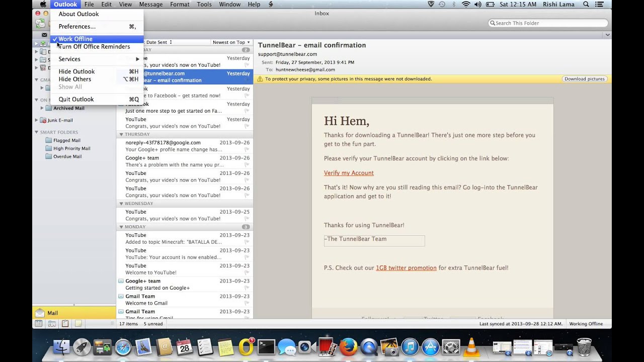Click Rishi Lama user name in menu bar
The width and height of the screenshot is (644, 362).
pyautogui.click(x=559, y=5)
